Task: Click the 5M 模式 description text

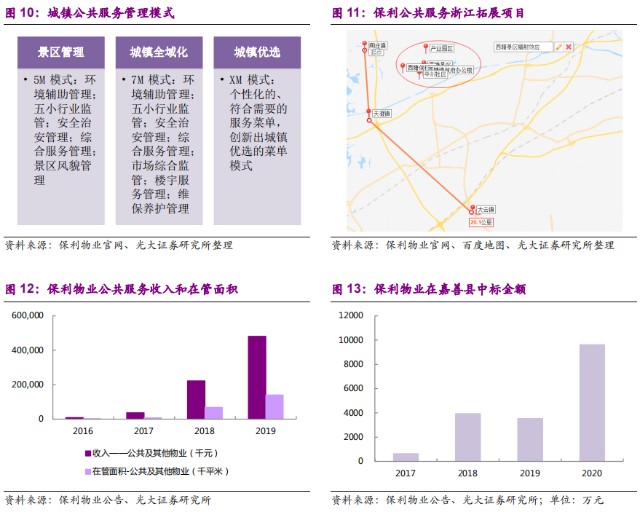Action: point(63,129)
